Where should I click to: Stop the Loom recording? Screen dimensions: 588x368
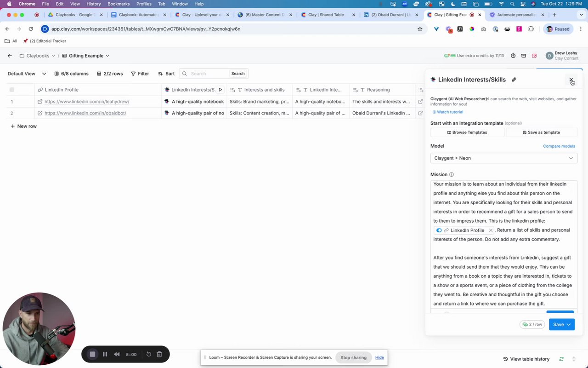click(x=92, y=354)
